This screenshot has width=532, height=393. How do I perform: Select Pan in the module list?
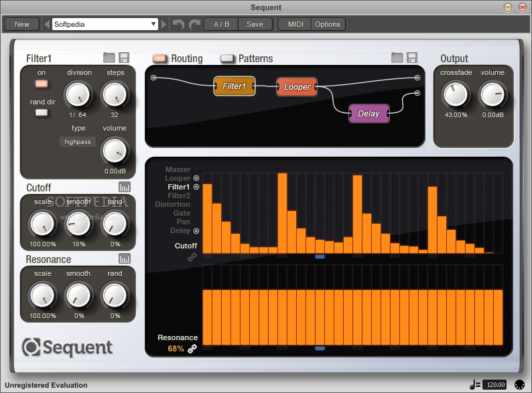point(183,222)
